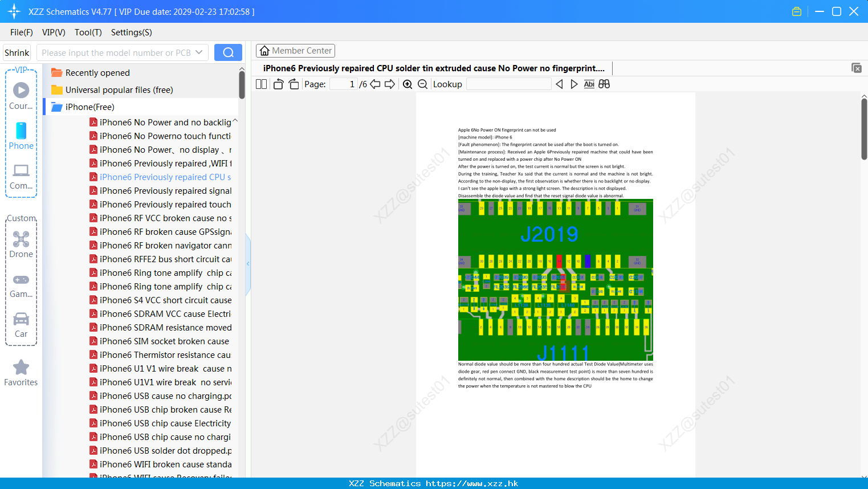This screenshot has width=868, height=489.
Task: Go to next page arrow
Action: pyautogui.click(x=390, y=84)
